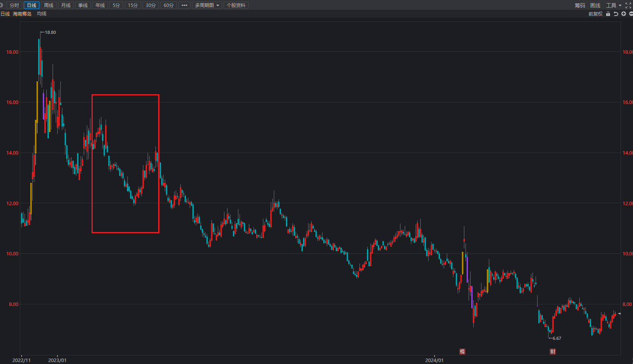
Task: Click the fullscreen expand icon
Action: tap(628, 5)
